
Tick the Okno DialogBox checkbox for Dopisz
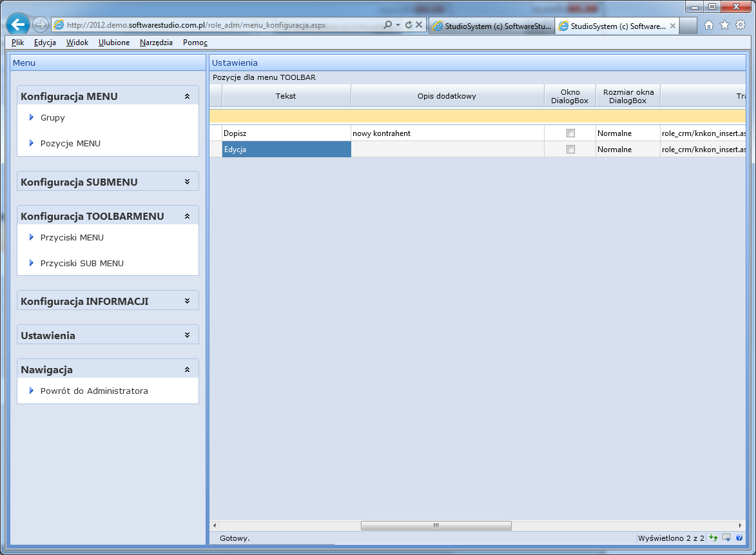tap(570, 133)
